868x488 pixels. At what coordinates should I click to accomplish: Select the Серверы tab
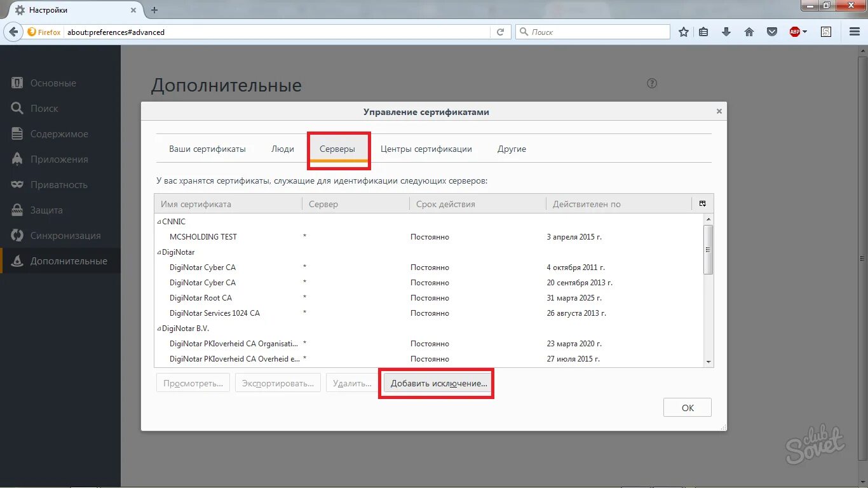337,149
